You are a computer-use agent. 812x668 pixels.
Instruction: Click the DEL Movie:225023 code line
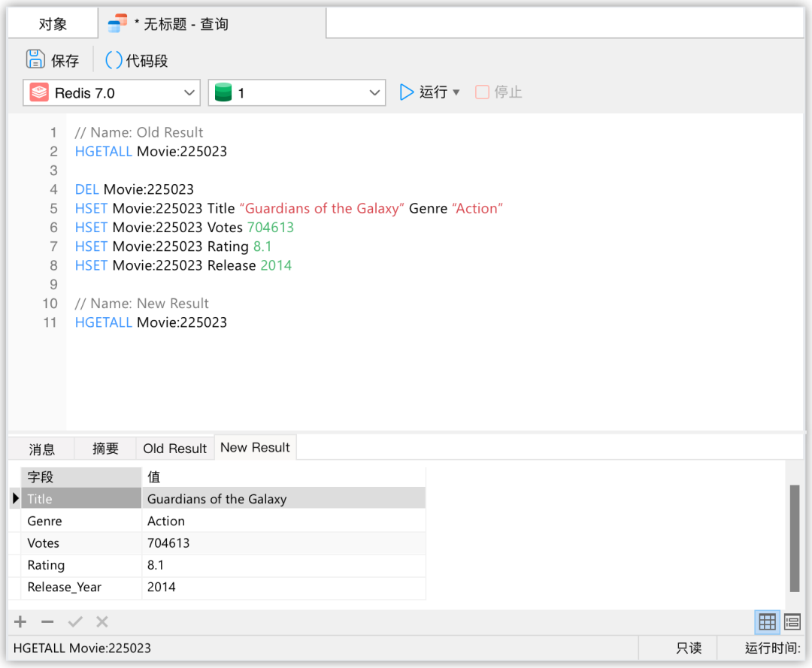coord(134,189)
